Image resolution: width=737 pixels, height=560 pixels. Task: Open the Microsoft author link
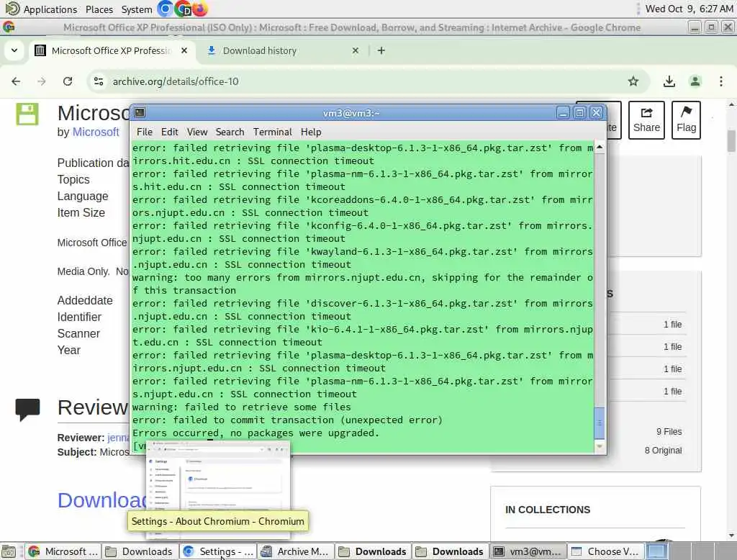pos(96,132)
